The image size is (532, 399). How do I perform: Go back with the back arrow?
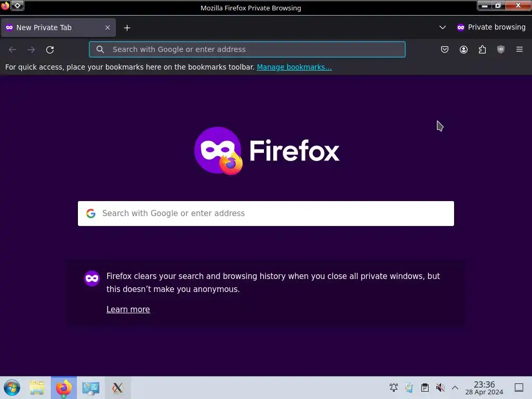[x=12, y=49]
